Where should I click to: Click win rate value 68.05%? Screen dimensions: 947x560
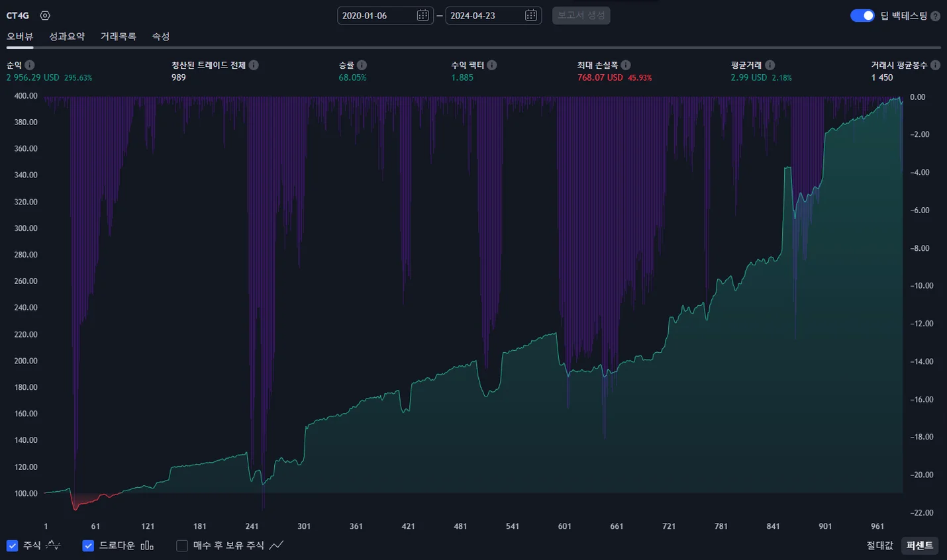[352, 77]
